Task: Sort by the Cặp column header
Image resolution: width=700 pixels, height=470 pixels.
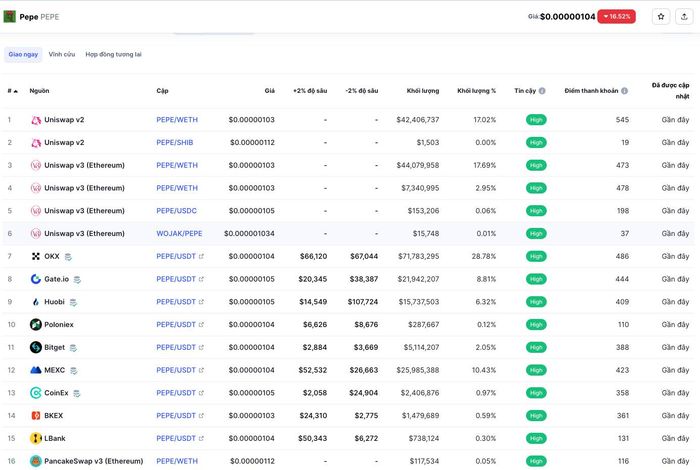Action: (x=162, y=91)
